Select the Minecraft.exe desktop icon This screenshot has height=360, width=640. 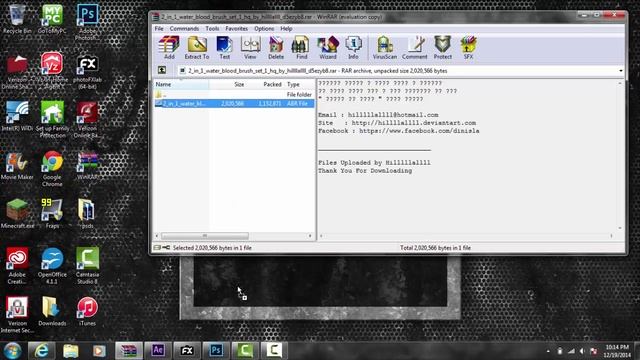[17, 213]
